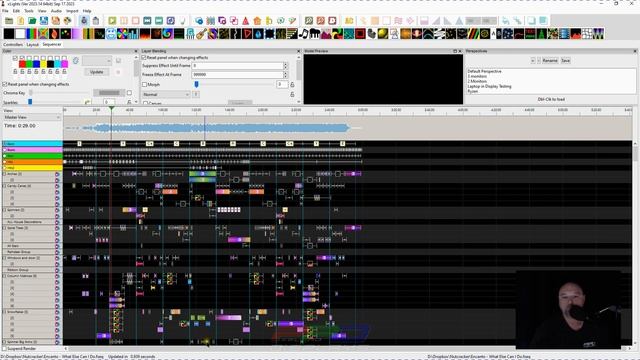Toggle checkbox above the yellow color swatch
The width and height of the screenshot is (640, 360).
click(43, 58)
